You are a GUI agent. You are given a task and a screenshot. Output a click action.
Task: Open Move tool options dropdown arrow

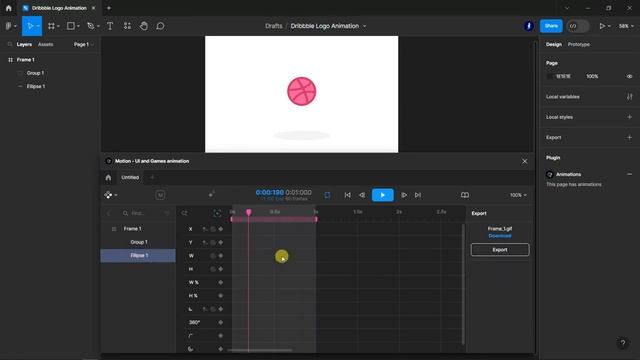(38, 26)
